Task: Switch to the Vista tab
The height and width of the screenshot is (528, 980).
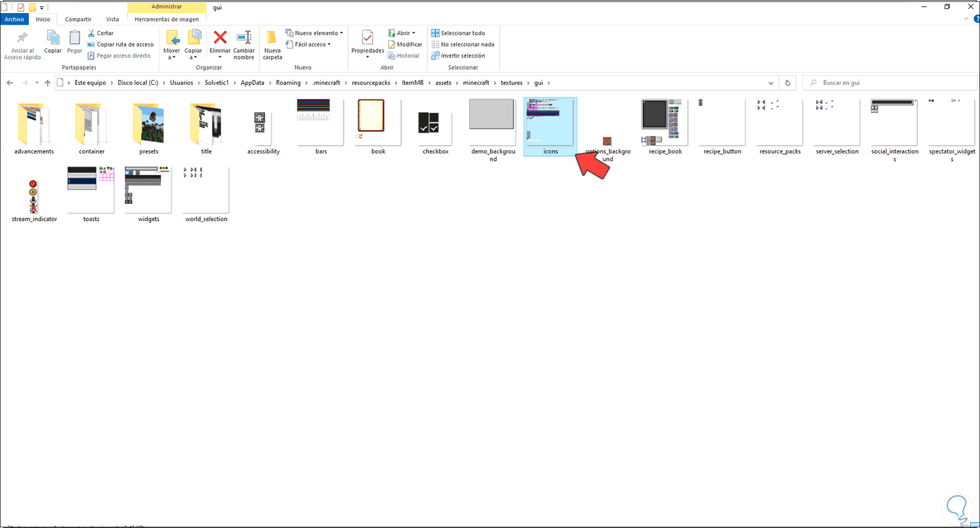Action: click(x=112, y=19)
